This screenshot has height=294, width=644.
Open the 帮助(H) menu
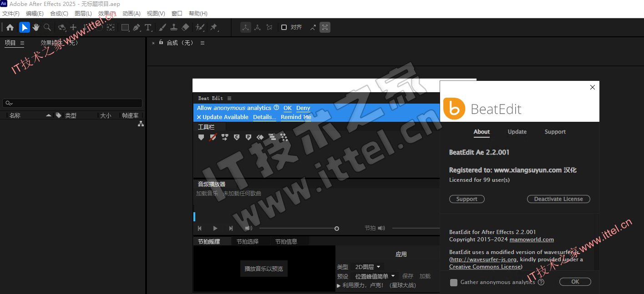pyautogui.click(x=198, y=14)
